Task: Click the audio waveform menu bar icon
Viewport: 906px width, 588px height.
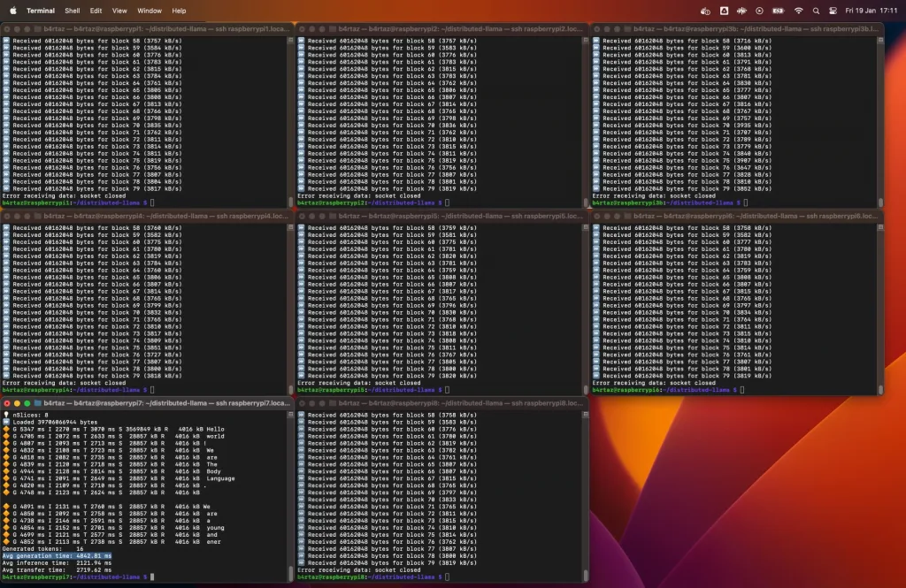Action: coord(742,11)
